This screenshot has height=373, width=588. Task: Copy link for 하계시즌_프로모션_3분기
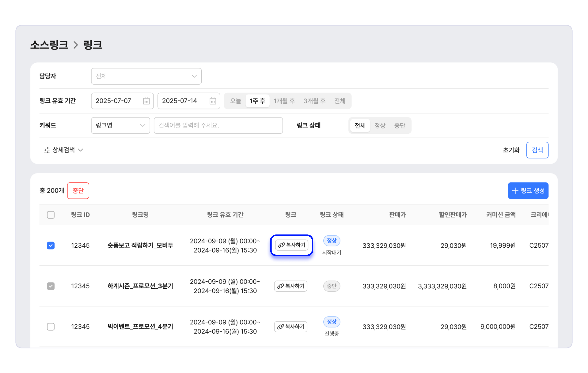click(291, 286)
